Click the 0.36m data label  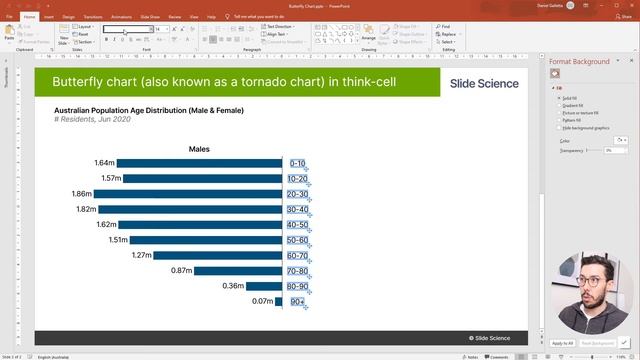click(x=233, y=286)
